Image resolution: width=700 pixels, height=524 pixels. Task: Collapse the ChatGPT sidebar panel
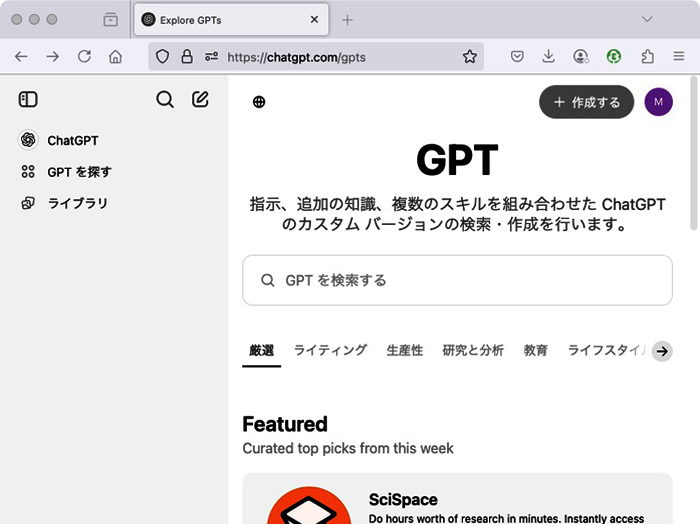pyautogui.click(x=28, y=99)
